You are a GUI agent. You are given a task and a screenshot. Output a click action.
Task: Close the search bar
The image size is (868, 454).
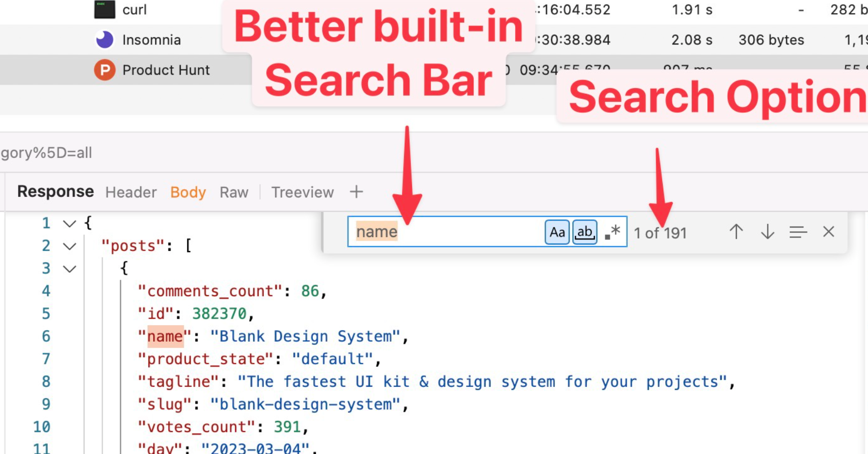pos(828,232)
